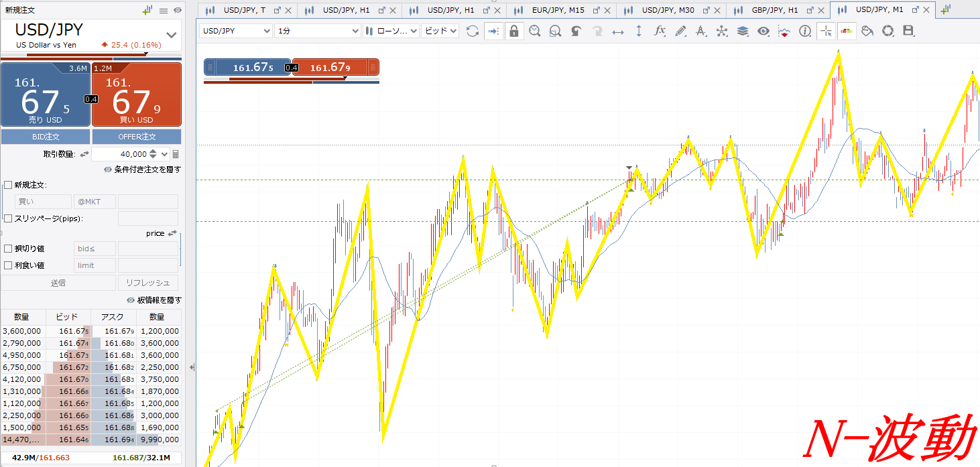Switch to the GBP/JPY, H1 tab
980x467 pixels.
click(x=774, y=10)
